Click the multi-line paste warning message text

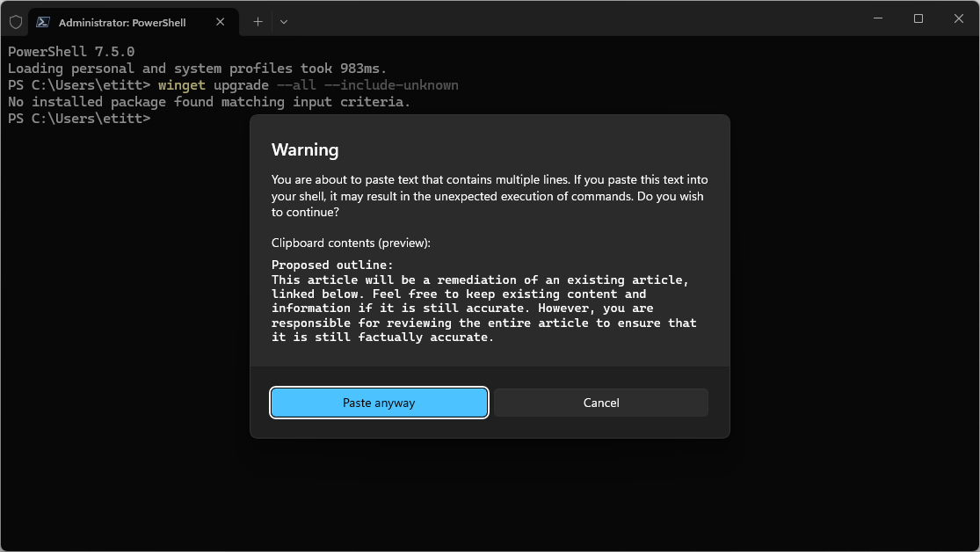coord(489,196)
